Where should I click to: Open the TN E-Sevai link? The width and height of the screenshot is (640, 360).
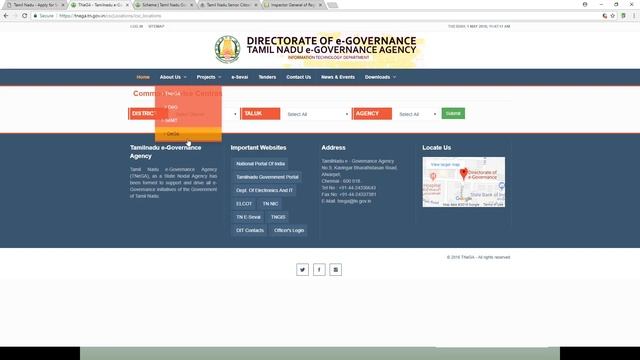(248, 217)
